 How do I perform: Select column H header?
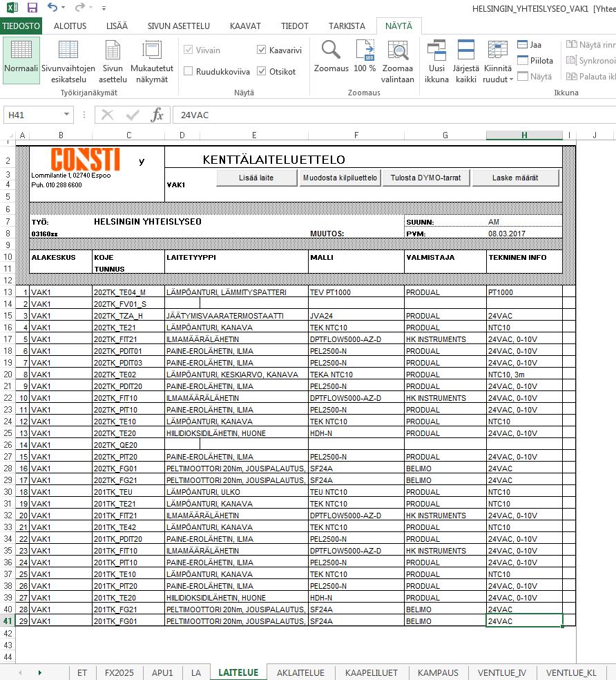(x=524, y=135)
